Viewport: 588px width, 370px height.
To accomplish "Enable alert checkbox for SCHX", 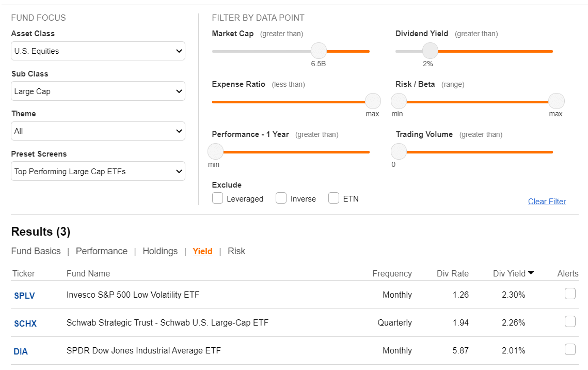I will pos(570,321).
